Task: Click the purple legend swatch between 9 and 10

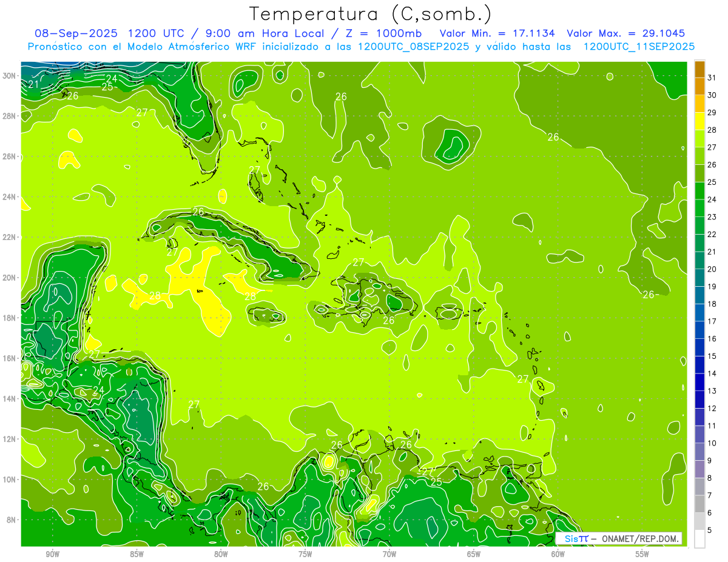Action: pyautogui.click(x=699, y=452)
